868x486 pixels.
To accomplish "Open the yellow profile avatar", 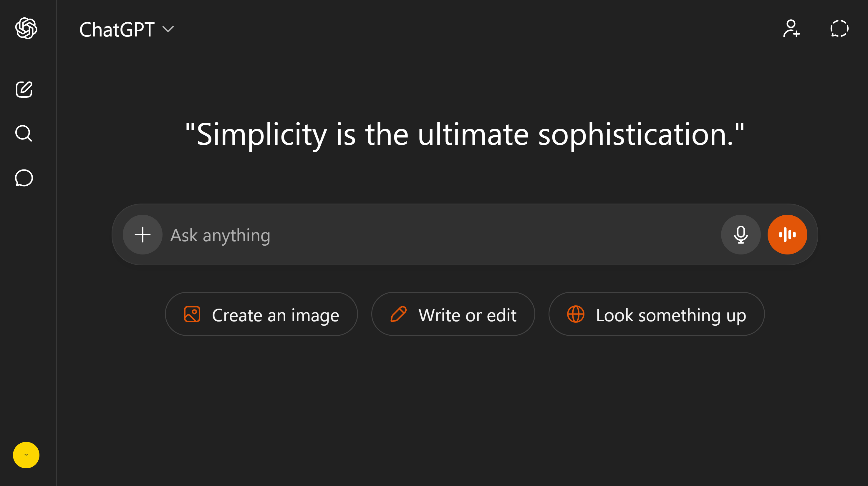I will [x=26, y=455].
